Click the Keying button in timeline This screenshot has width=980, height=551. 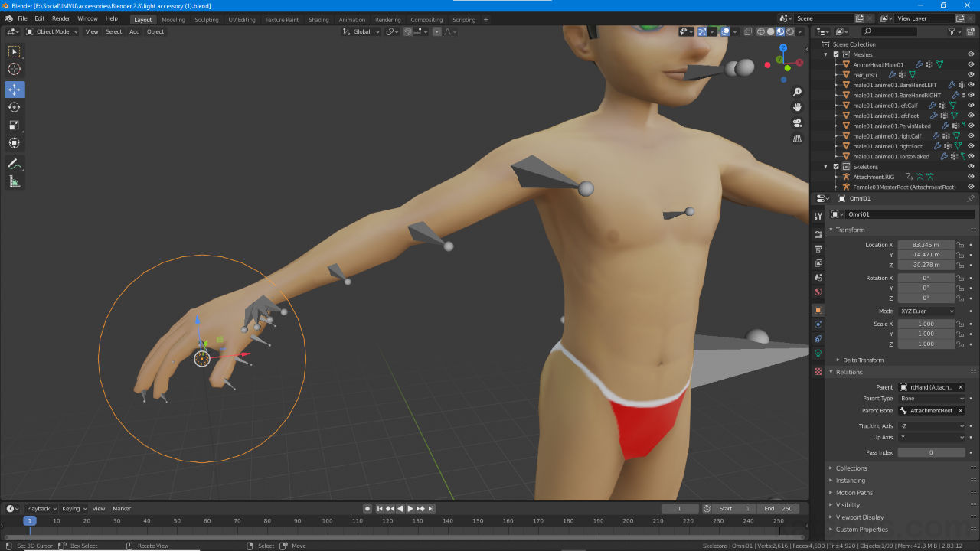(73, 509)
